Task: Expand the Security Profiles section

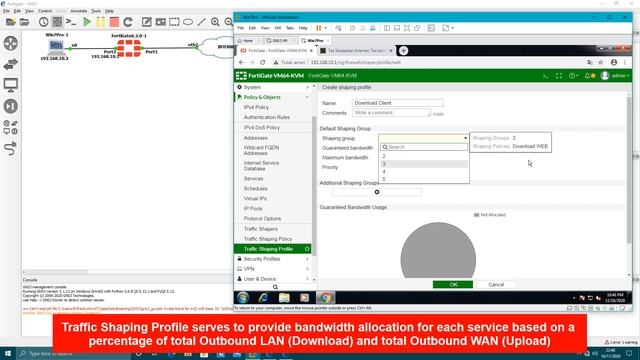Action: pyautogui.click(x=273, y=259)
